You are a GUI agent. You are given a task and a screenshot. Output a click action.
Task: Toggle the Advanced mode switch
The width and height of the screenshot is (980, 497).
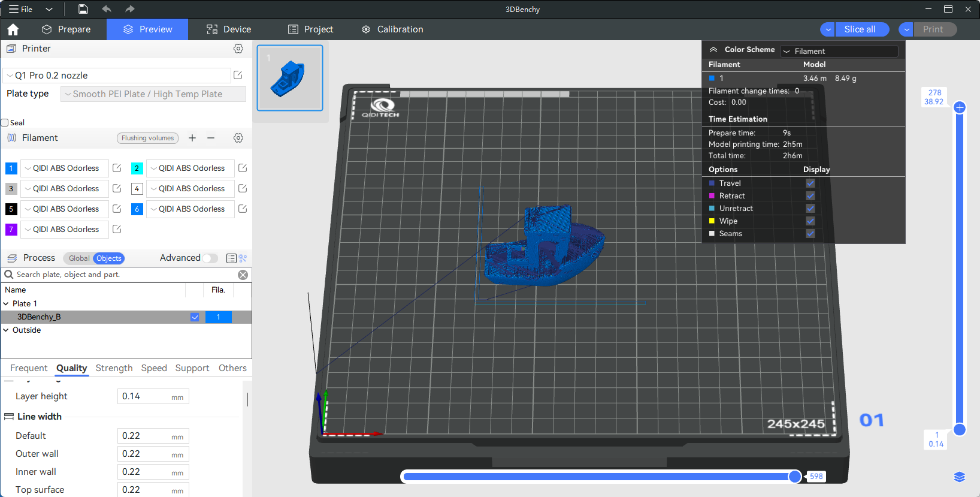click(x=210, y=258)
